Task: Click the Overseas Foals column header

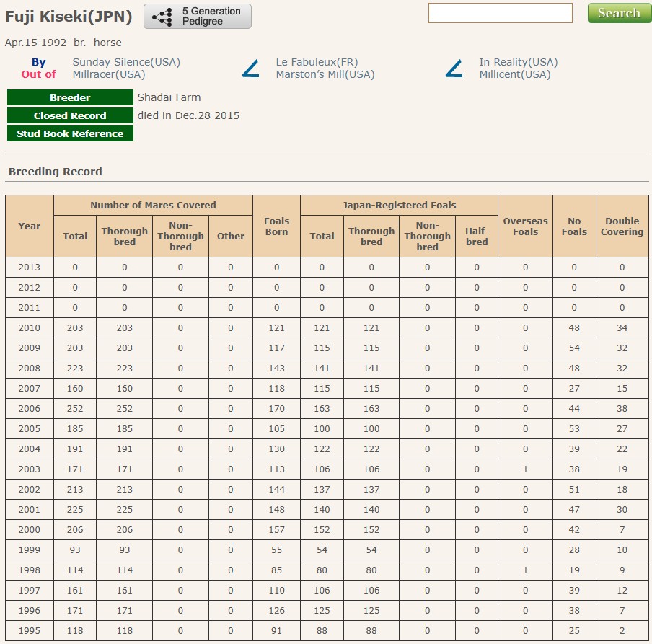Action: click(x=525, y=226)
